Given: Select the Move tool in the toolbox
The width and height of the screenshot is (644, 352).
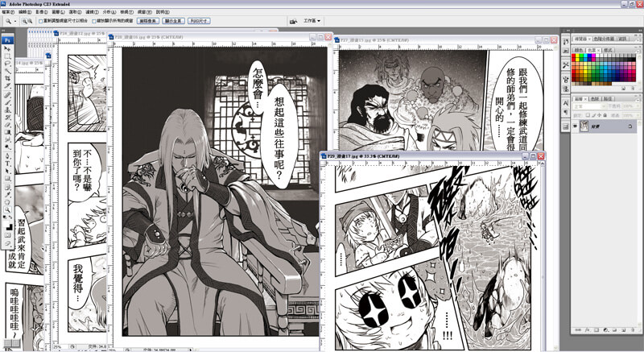Looking at the screenshot, I should pos(7,48).
